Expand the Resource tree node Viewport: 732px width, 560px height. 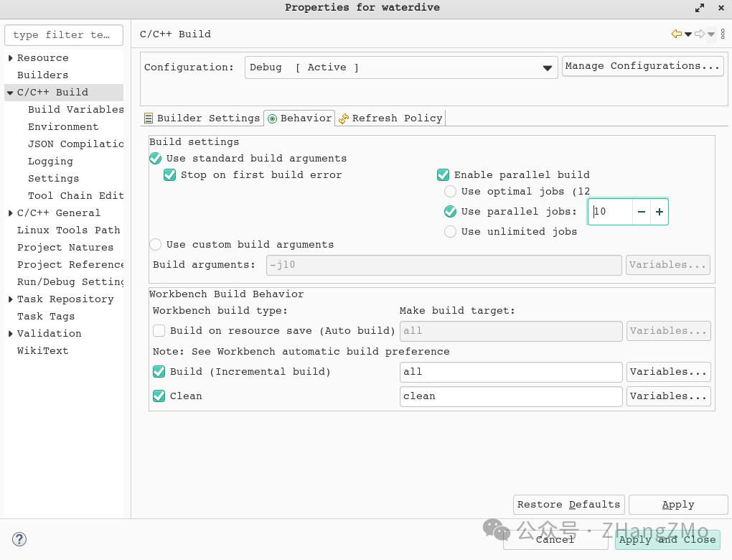coord(10,58)
